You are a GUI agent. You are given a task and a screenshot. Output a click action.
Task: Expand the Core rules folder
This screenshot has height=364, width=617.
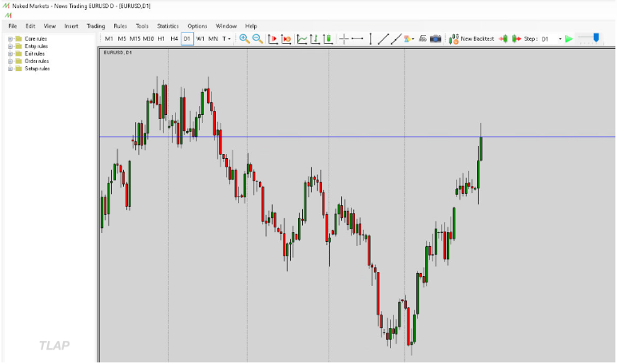coord(10,39)
